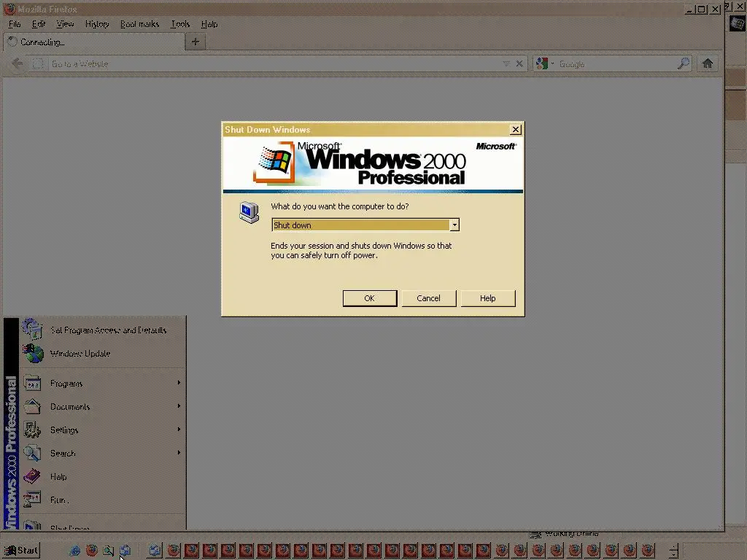The height and width of the screenshot is (560, 747).
Task: Expand Programs in the Start menu
Action: coord(102,383)
